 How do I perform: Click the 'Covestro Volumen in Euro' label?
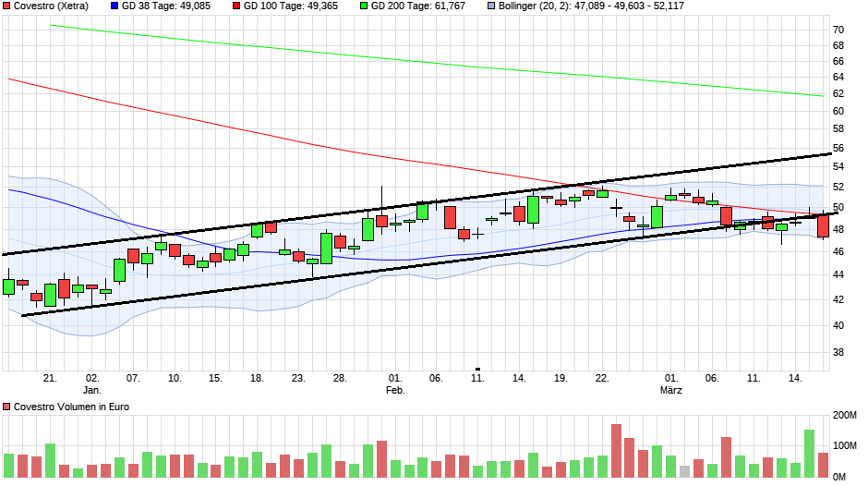(71, 407)
